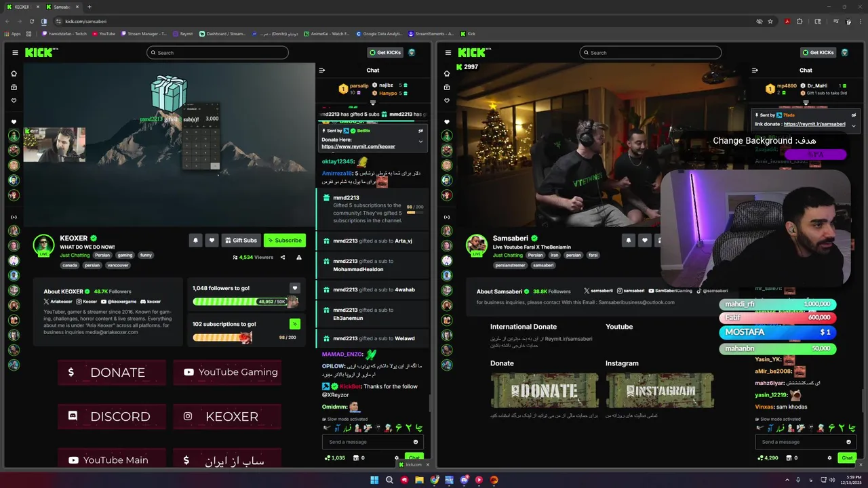Open hamburger menu in right Samsaberi pane
Screen dimensions: 868x488
pos(448,52)
